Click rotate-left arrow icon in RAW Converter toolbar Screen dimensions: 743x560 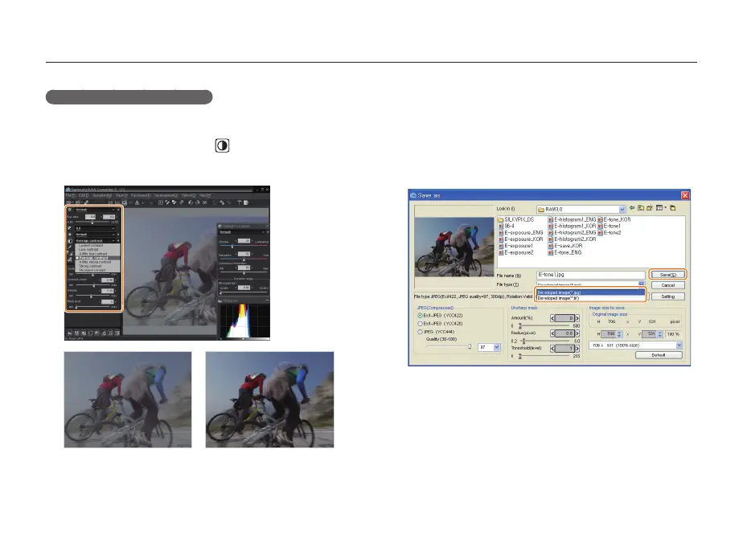coord(190,202)
